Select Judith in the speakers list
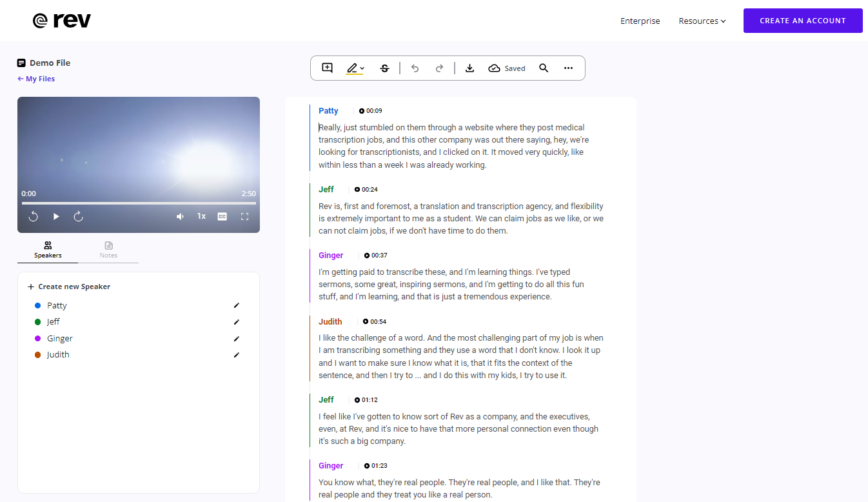 [x=58, y=355]
